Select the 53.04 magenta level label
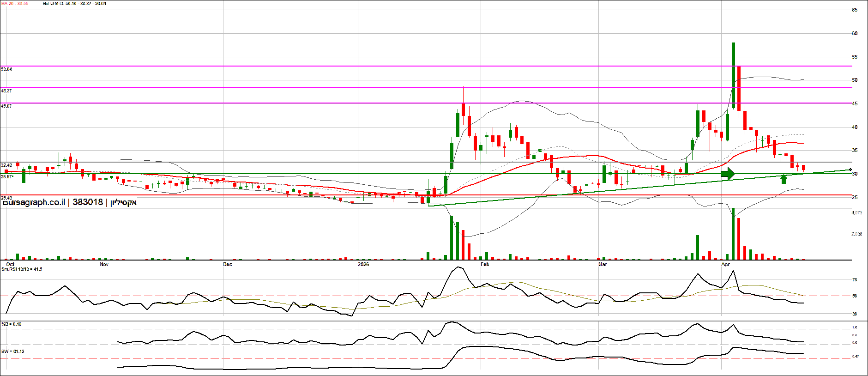Viewport: 868px width, 376px height. tap(6, 69)
